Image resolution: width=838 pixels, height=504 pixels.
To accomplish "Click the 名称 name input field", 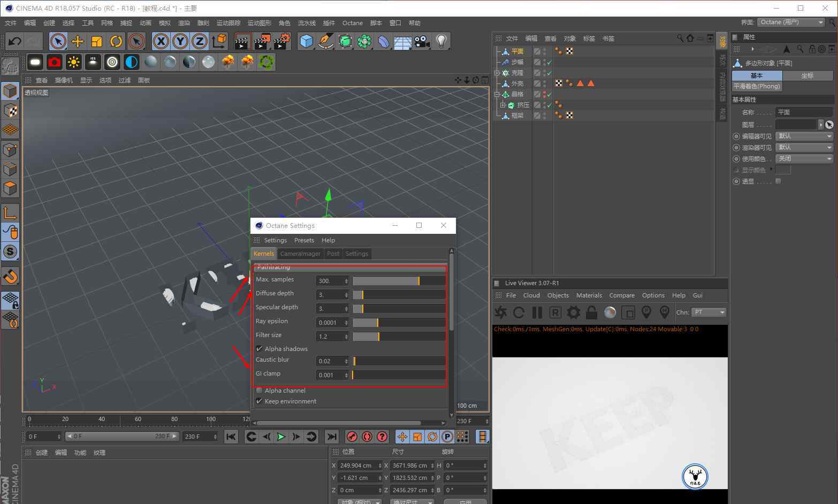I will pyautogui.click(x=804, y=112).
